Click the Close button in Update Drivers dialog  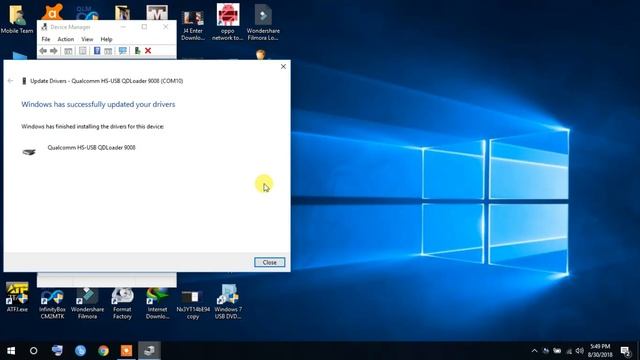pos(269,262)
